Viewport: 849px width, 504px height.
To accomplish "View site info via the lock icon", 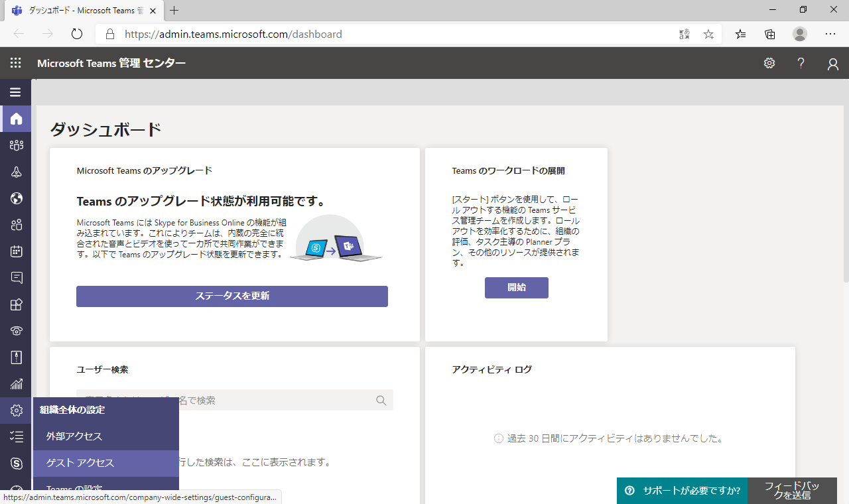I will click(110, 34).
